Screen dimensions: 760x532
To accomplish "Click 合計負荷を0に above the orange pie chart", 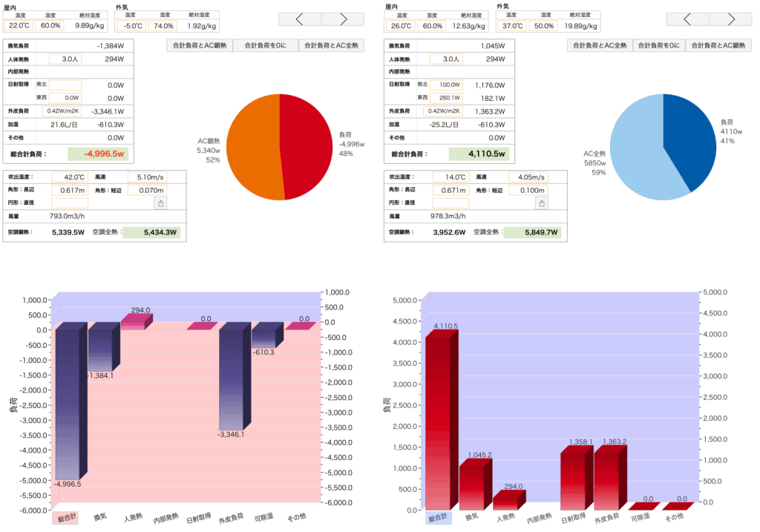I will coord(265,45).
